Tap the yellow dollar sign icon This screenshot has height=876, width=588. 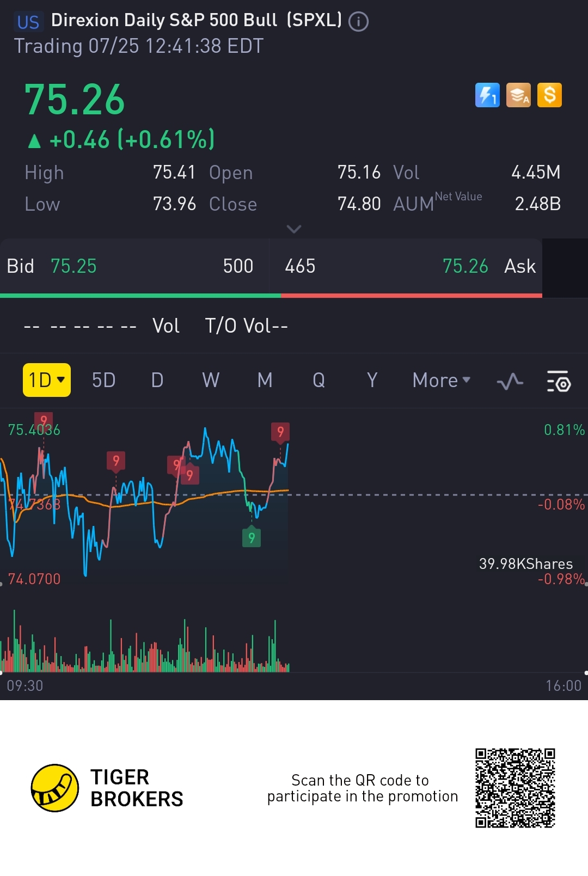coord(549,95)
